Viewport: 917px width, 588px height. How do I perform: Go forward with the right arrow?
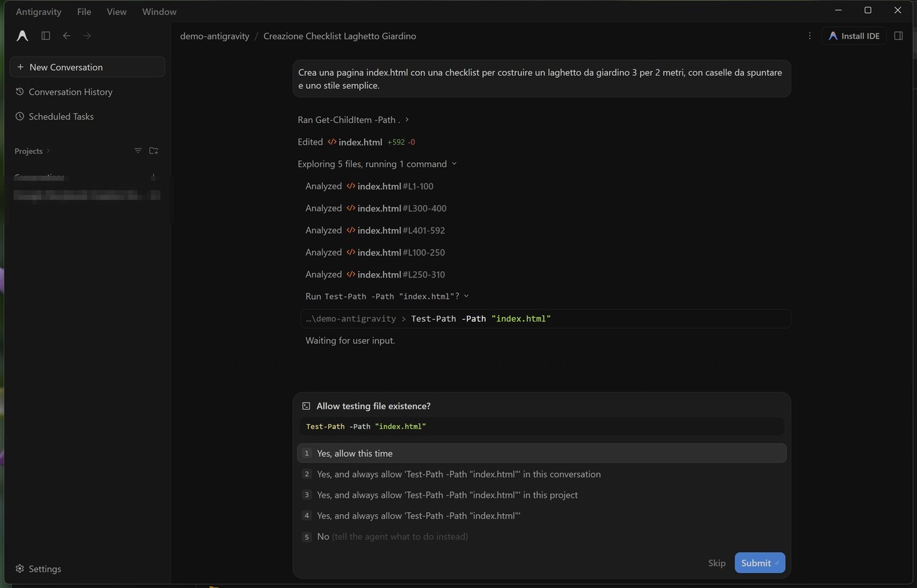pyautogui.click(x=87, y=36)
